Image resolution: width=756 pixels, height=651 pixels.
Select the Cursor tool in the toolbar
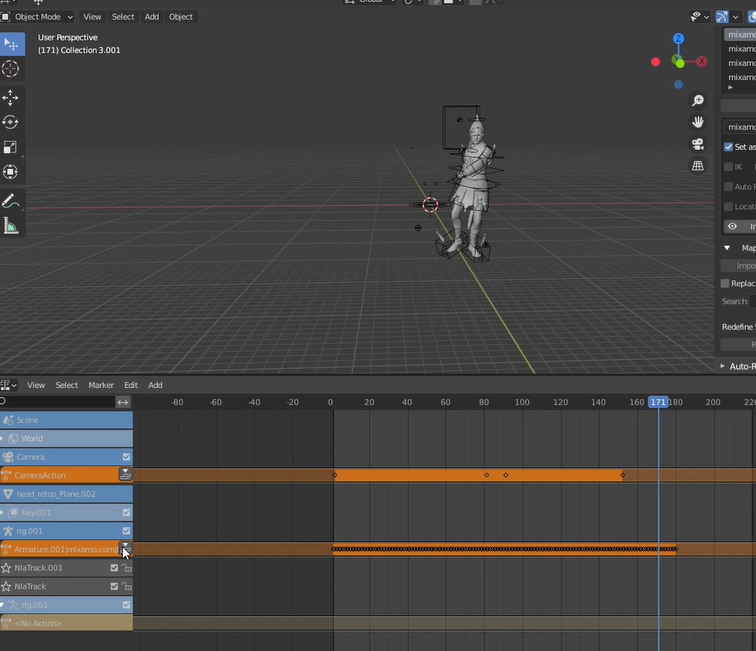11,69
